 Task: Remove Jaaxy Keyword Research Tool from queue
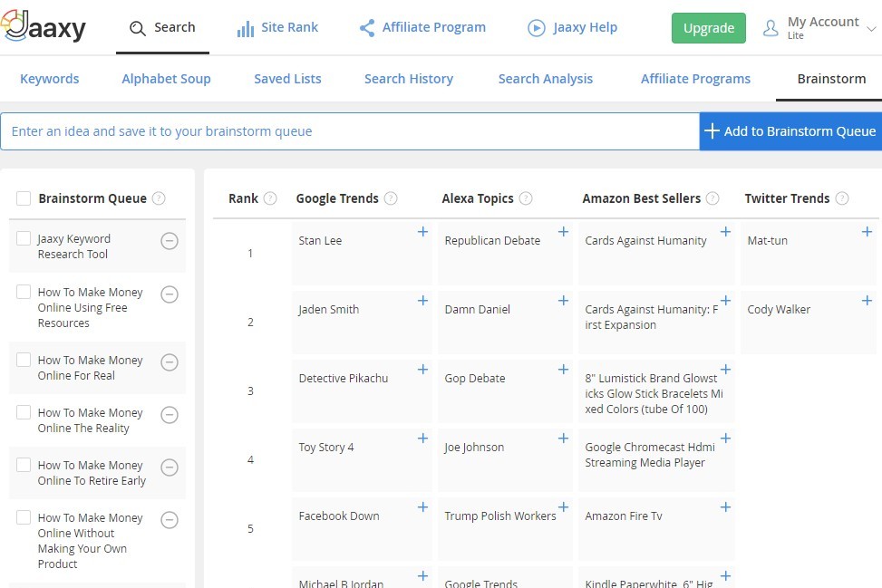pyautogui.click(x=170, y=241)
